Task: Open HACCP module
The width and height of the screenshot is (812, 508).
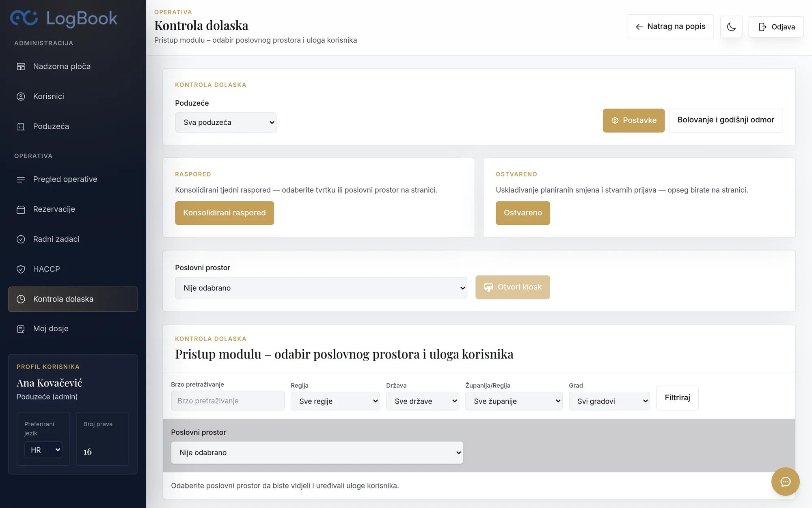Action: point(73,269)
